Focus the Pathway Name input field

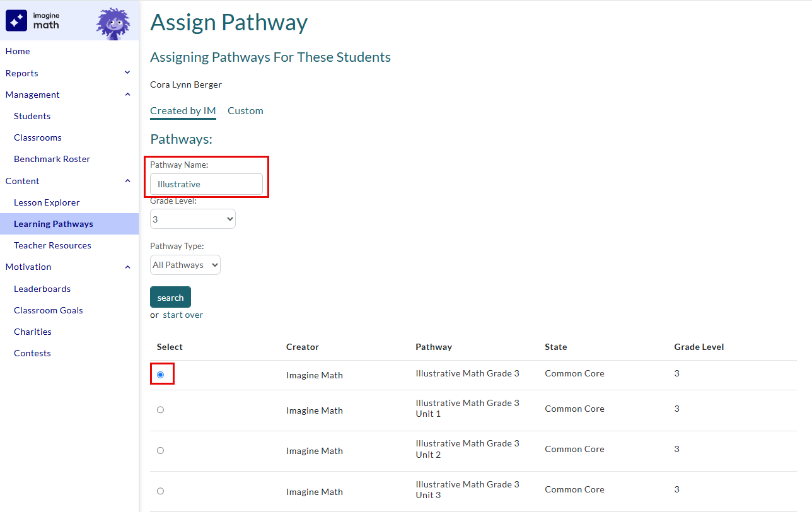206,184
